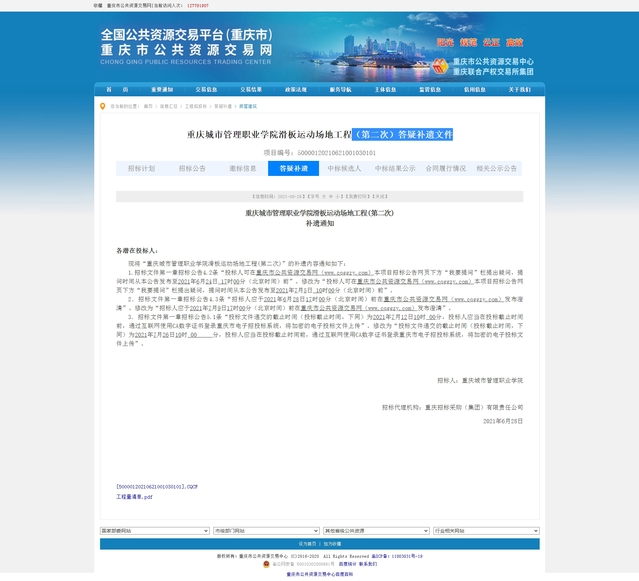639x581 pixels.
Task: Click the 收藏 link at page top
Action: pos(98,6)
